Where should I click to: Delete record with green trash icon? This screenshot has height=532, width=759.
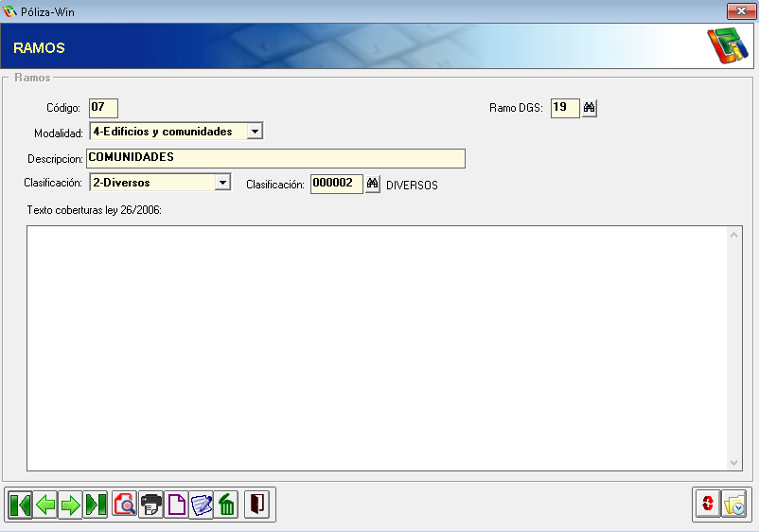click(x=226, y=505)
